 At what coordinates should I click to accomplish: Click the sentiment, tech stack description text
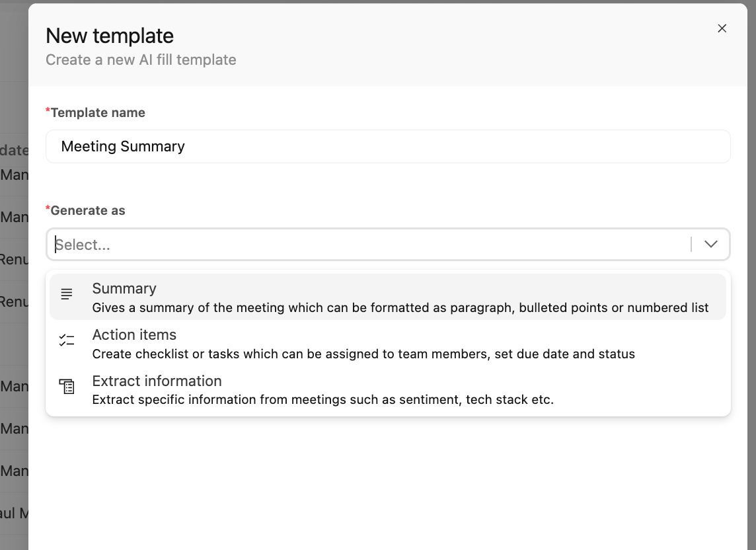point(322,399)
